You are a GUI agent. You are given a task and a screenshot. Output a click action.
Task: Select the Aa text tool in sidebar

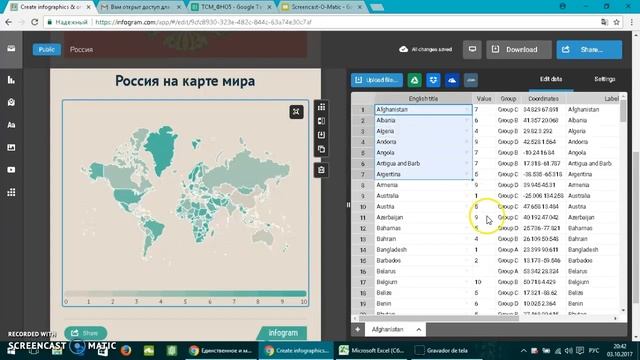[11, 125]
